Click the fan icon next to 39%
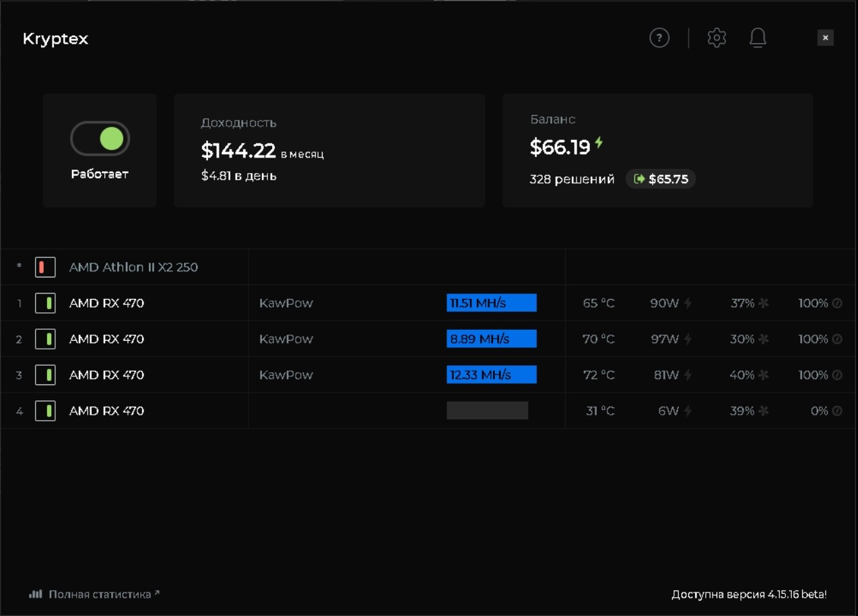858x616 pixels. point(763,411)
